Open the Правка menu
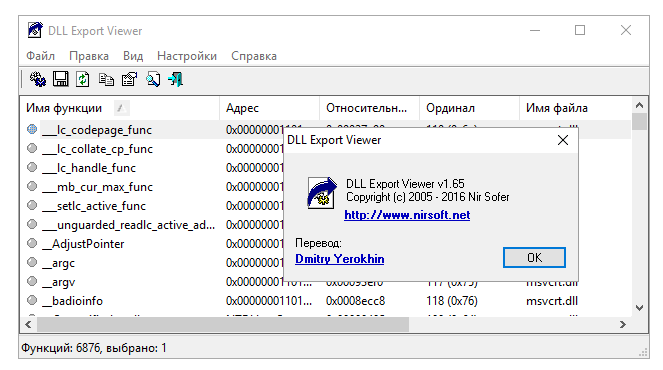 (x=89, y=56)
